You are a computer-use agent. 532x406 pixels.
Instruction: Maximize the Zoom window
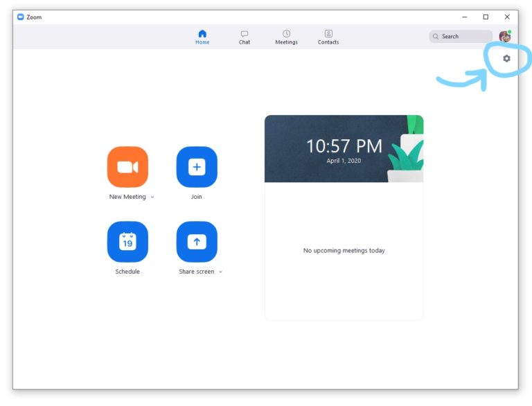click(486, 17)
